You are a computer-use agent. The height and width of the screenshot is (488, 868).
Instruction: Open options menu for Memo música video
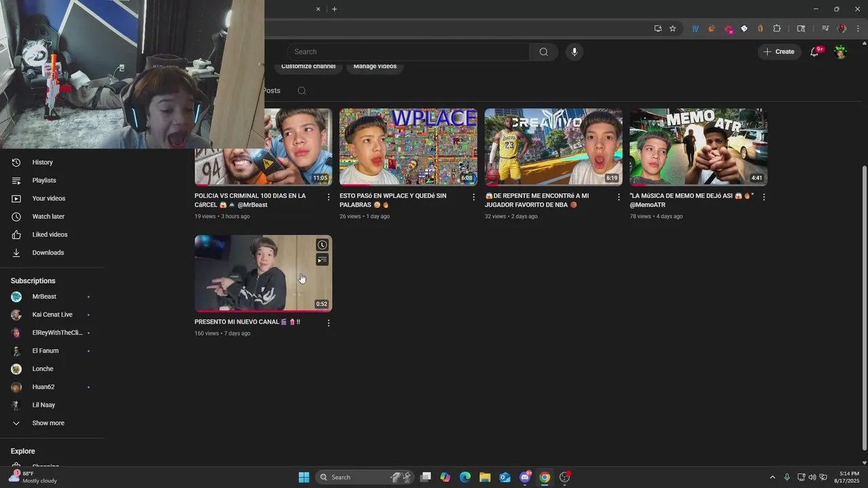point(764,197)
